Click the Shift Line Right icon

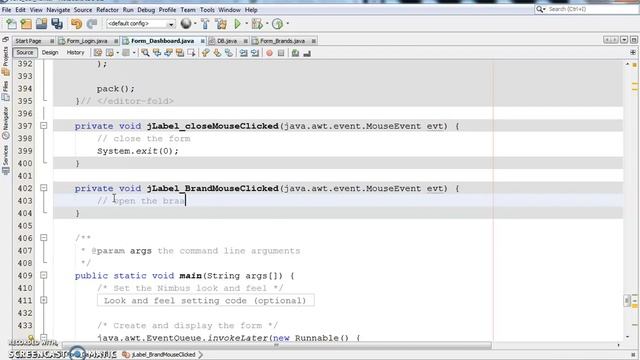tap(255, 53)
